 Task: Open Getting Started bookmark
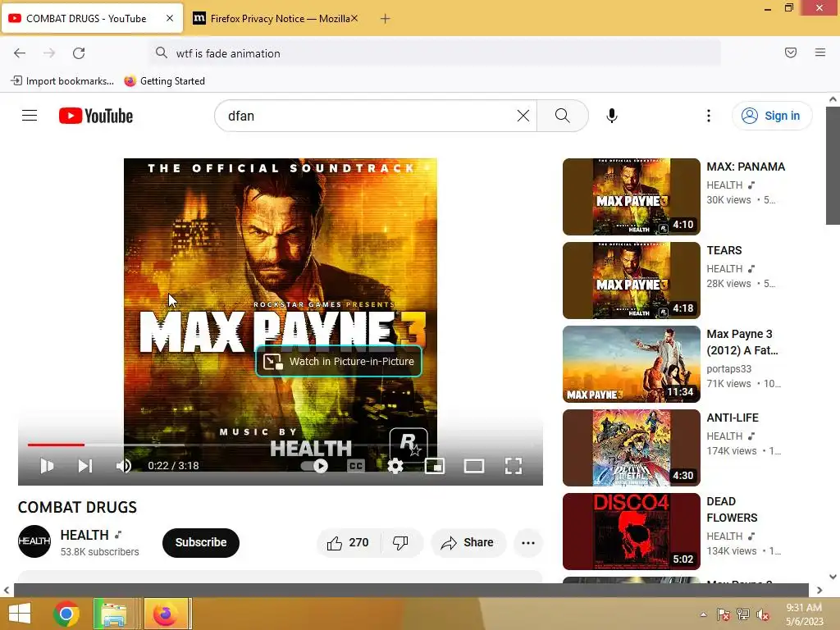pyautogui.click(x=164, y=81)
